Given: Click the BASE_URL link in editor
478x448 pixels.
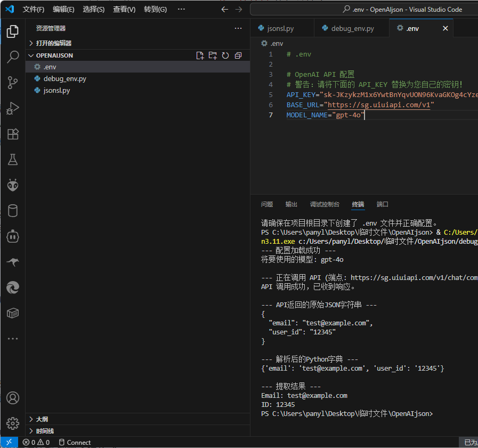Looking at the screenshot, I should [x=378, y=105].
